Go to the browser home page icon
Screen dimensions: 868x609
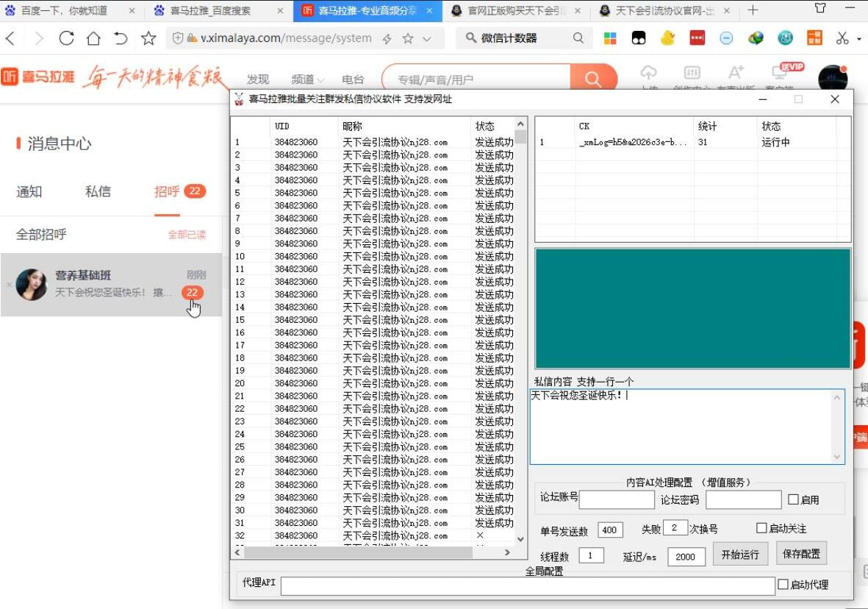(x=93, y=38)
